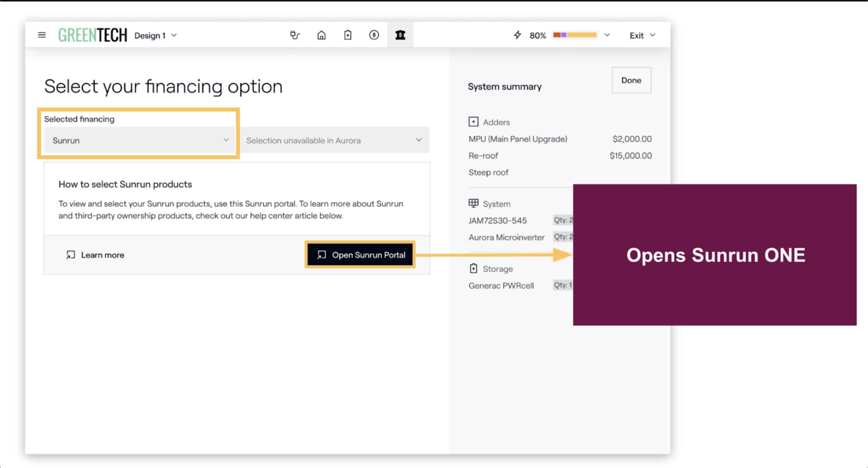This screenshot has width=868, height=468.
Task: Open the house design toolbar icon
Action: [322, 35]
